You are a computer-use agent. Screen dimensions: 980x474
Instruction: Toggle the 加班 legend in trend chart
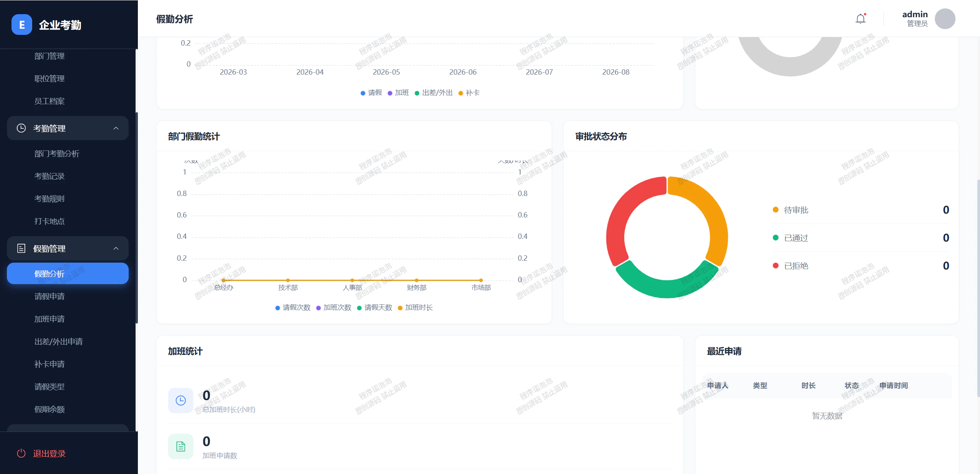tap(398, 93)
